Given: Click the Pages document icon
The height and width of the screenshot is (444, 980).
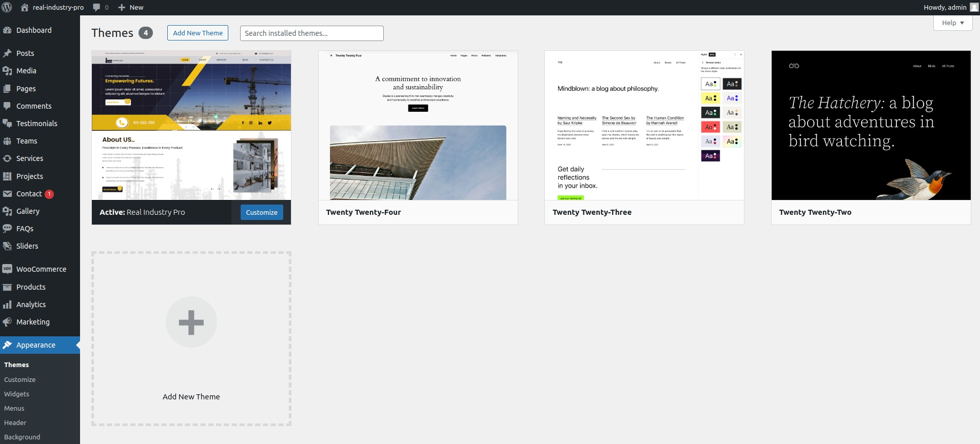Looking at the screenshot, I should 7,89.
